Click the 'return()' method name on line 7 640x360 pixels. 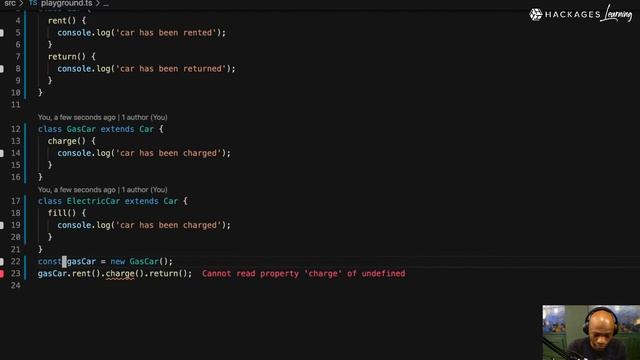tap(67, 56)
